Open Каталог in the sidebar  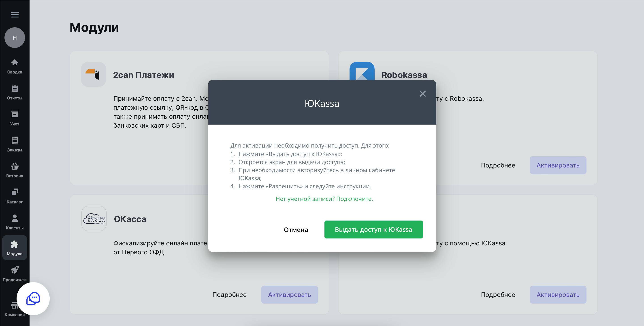(15, 196)
